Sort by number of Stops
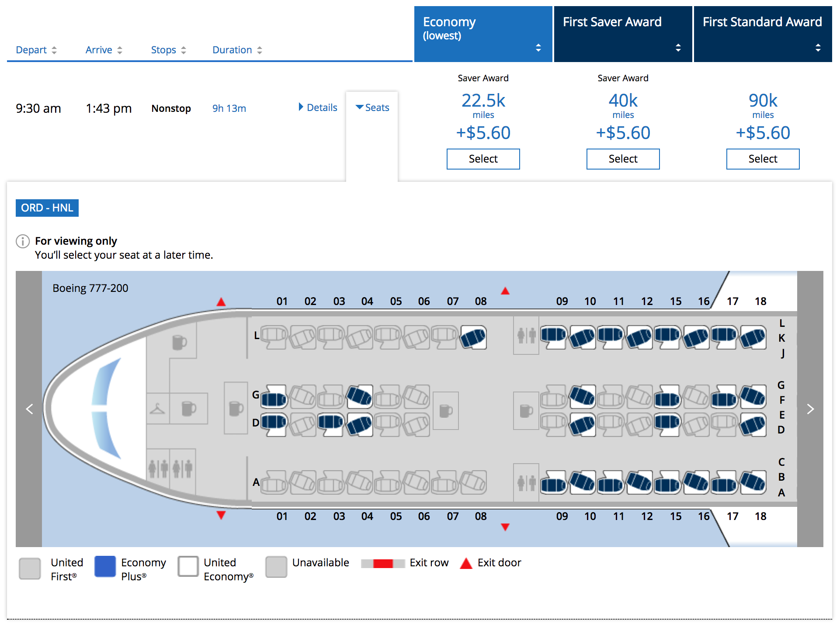 (168, 50)
